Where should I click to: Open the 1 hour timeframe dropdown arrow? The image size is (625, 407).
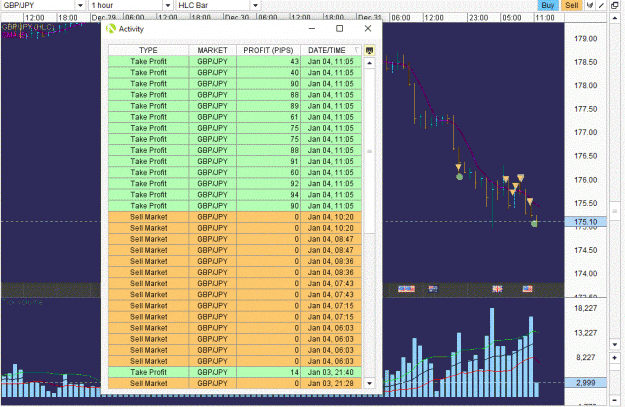[x=168, y=5]
